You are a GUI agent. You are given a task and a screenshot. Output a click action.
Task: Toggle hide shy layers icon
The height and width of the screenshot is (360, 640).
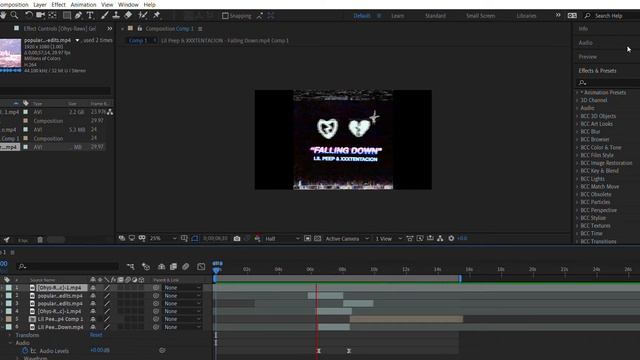pyautogui.click(x=161, y=267)
